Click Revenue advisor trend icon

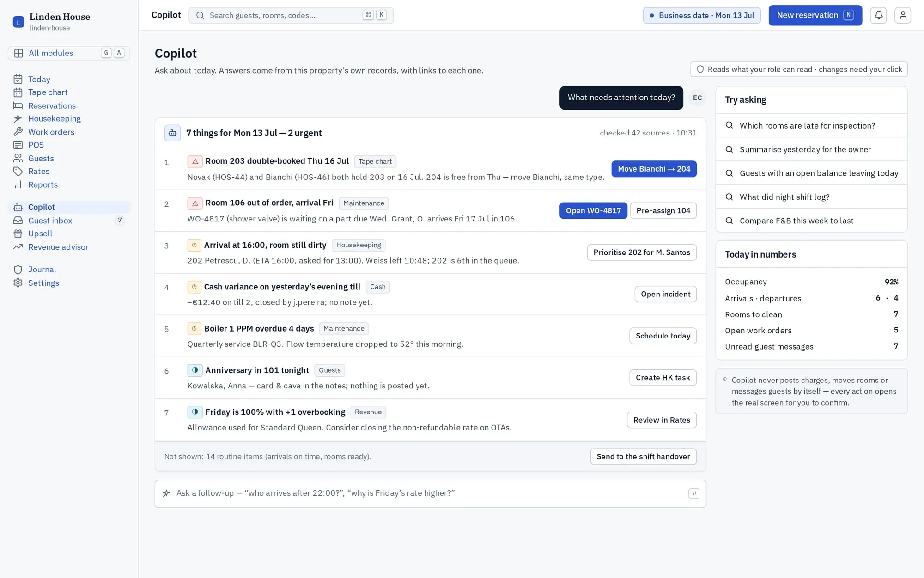click(18, 247)
